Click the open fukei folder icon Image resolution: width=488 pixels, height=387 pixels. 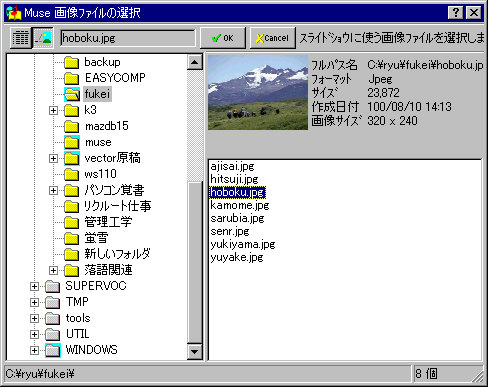pyautogui.click(x=72, y=94)
